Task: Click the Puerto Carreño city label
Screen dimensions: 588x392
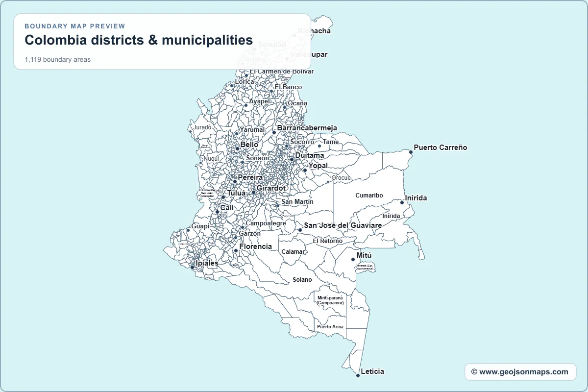Action: point(441,147)
